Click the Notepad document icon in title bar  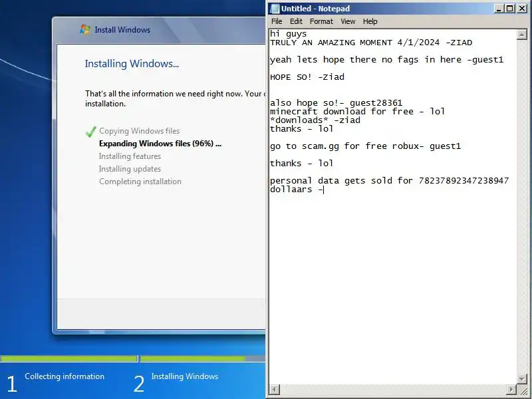(275, 9)
